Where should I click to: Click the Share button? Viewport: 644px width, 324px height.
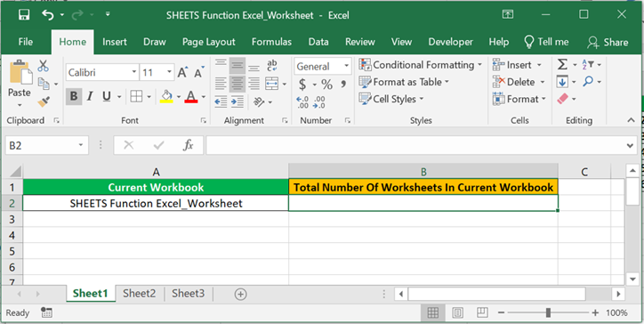(x=608, y=42)
